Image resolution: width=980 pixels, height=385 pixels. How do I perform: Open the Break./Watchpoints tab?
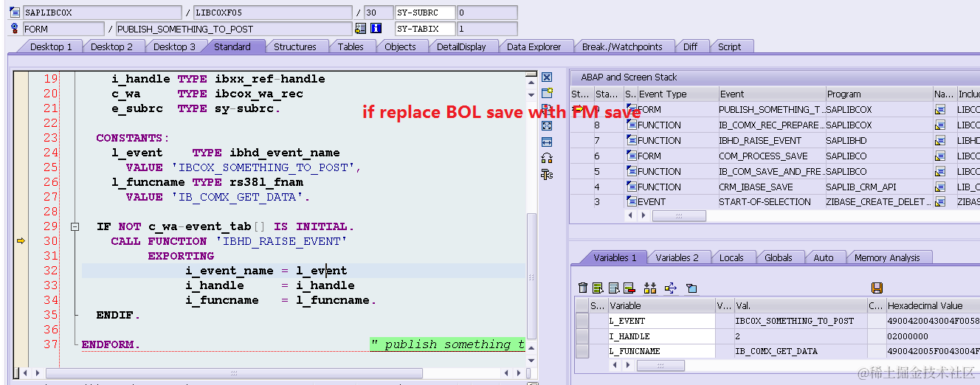point(622,46)
